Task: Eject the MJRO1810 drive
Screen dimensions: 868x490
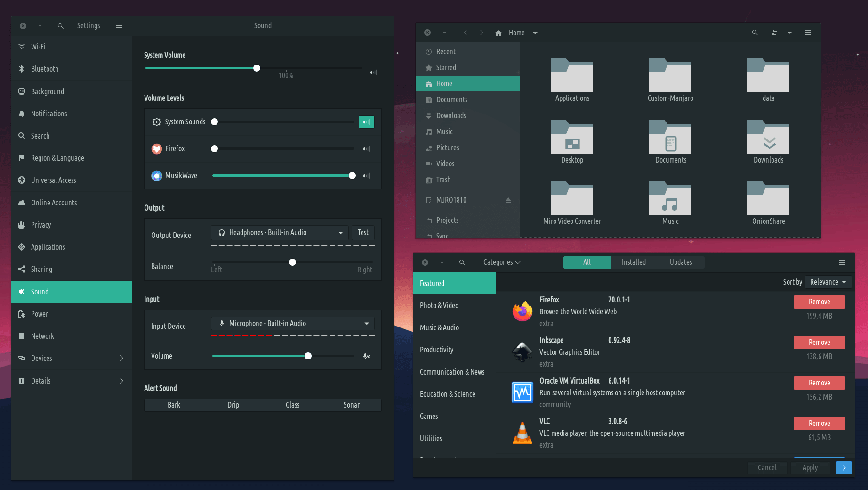Action: coord(508,200)
